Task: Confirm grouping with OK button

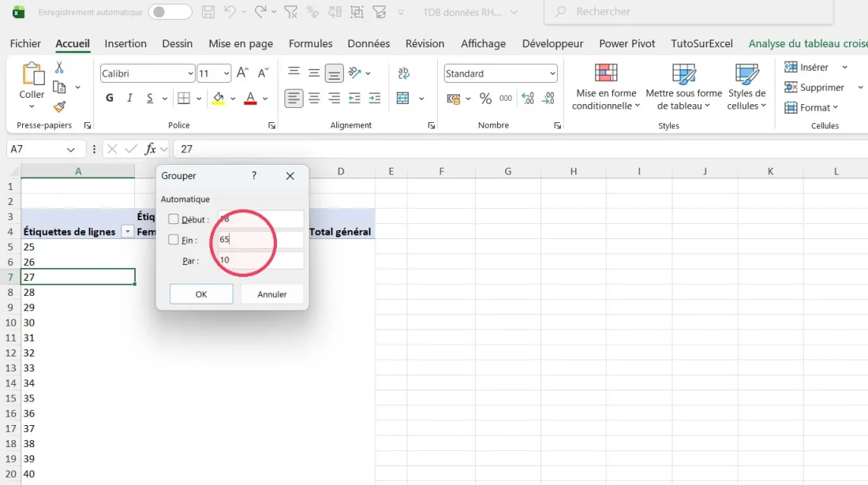Action: click(x=201, y=294)
